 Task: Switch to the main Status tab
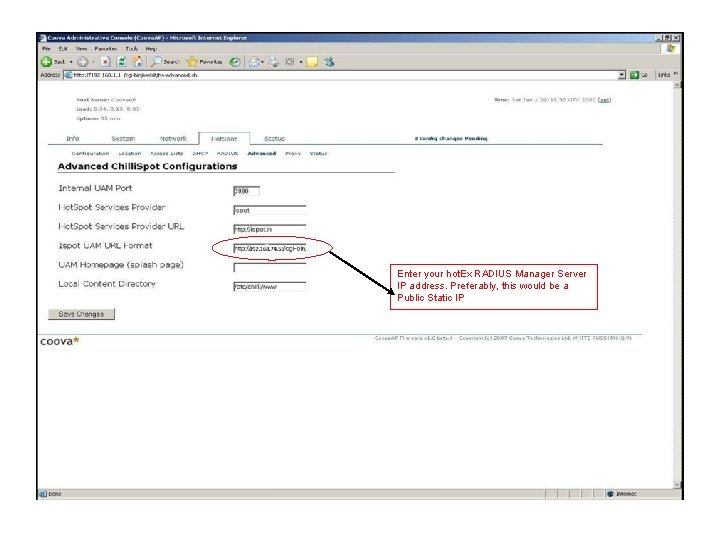(x=274, y=138)
